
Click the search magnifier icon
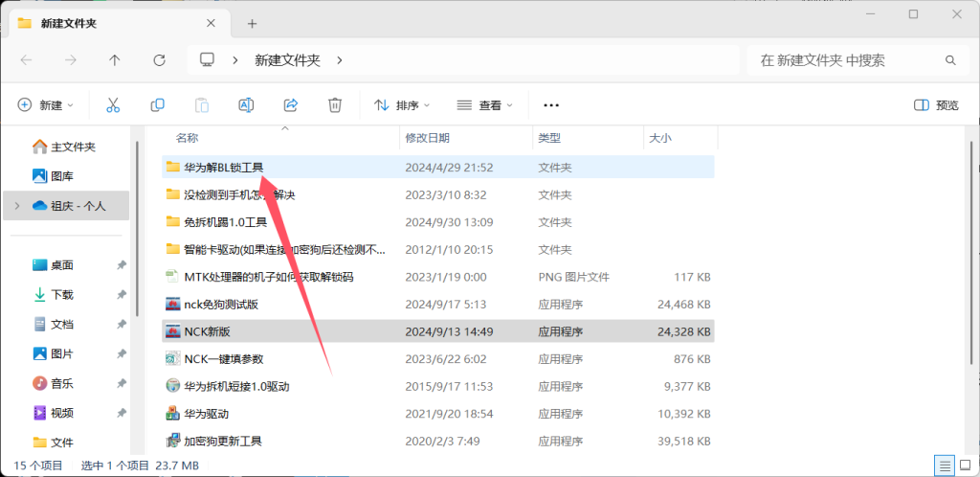(950, 60)
